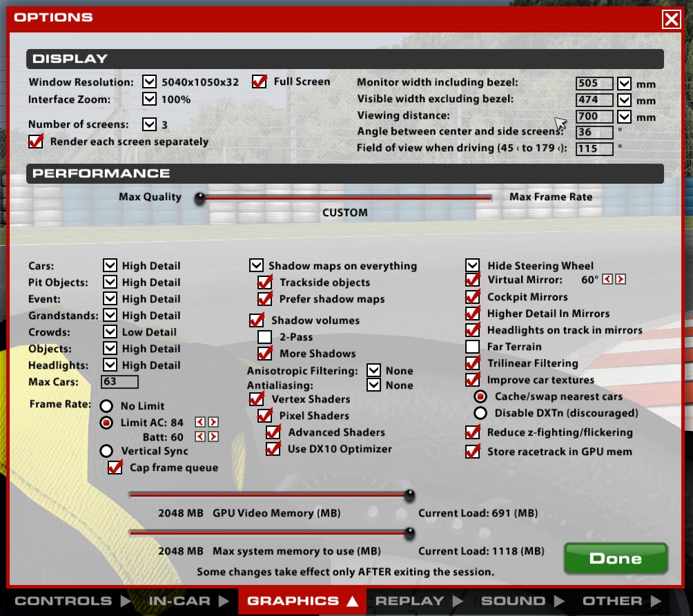
Task: Select Vertical Sync radio button
Action: (106, 451)
